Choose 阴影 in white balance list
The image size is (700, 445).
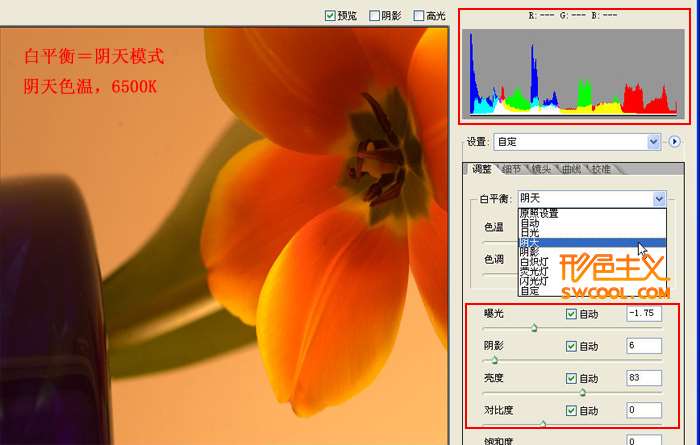pyautogui.click(x=592, y=252)
